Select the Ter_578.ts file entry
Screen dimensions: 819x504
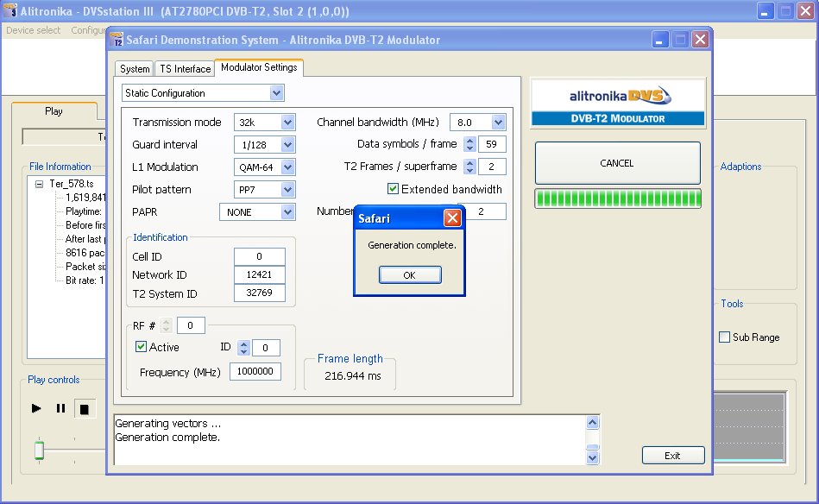(72, 184)
